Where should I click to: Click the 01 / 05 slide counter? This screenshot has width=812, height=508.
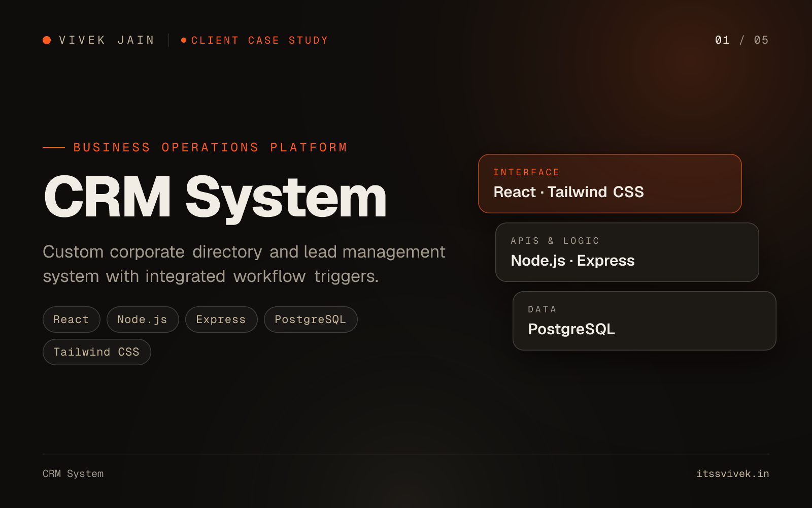coord(741,40)
